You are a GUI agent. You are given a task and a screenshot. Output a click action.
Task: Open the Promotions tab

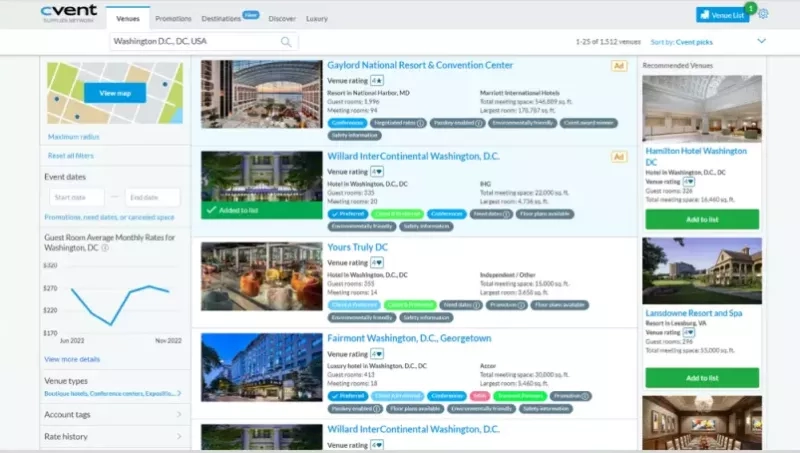tap(173, 18)
